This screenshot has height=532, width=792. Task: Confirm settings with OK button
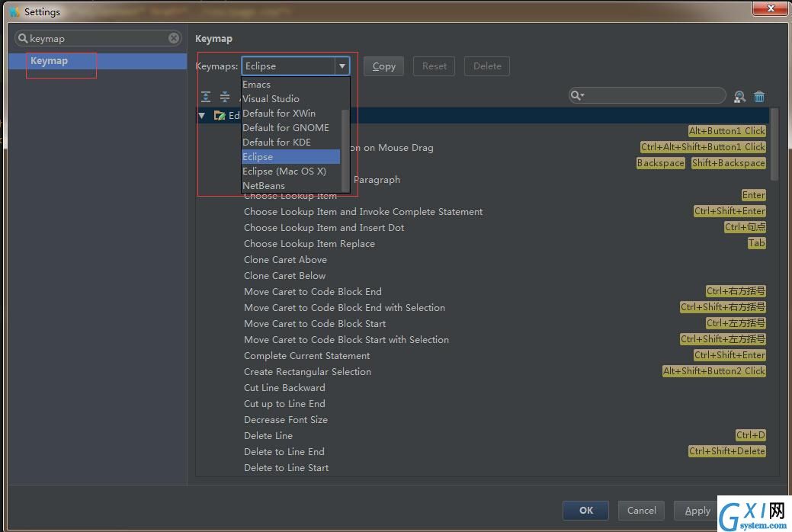586,510
